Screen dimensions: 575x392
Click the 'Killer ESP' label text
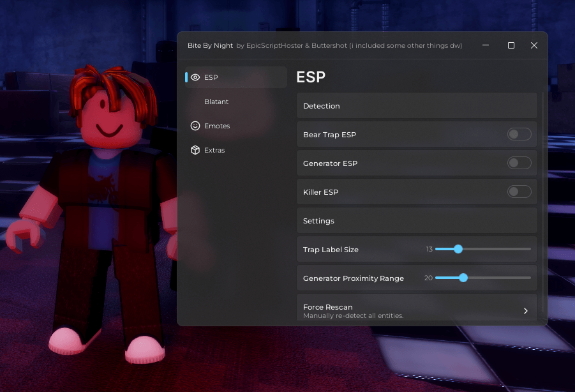[x=320, y=192]
